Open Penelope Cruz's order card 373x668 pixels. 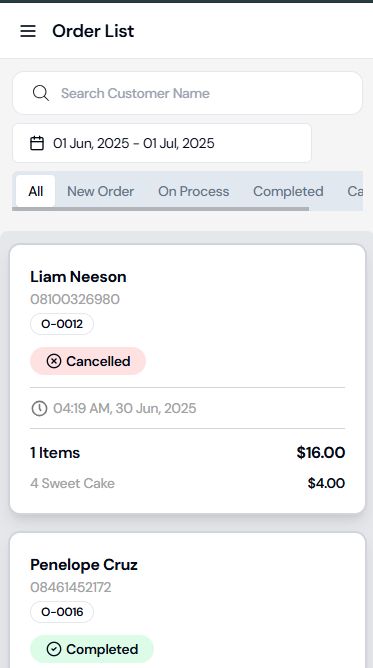click(x=187, y=600)
